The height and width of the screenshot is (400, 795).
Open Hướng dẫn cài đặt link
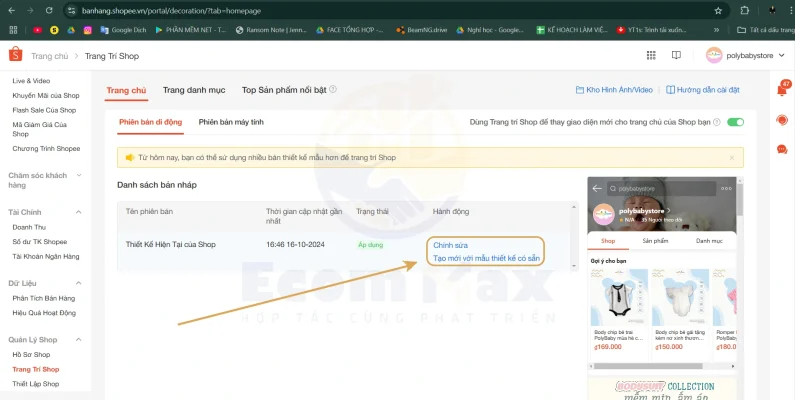pos(703,90)
